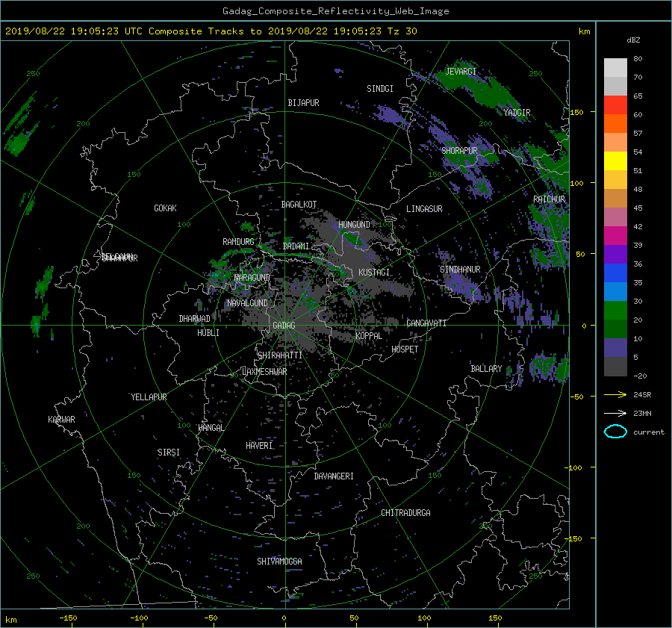The image size is (672, 628).
Task: Click the km unit label at bottom-left
Action: point(10,620)
